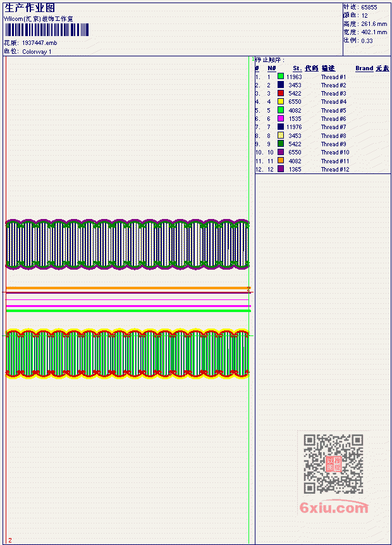Click the '生产作业图' worksheet title
Viewport: 392px width, 545px height.
point(30,8)
